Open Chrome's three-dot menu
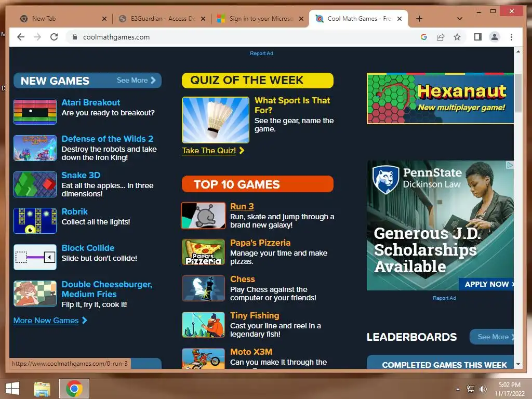This screenshot has height=399, width=532. [511, 37]
